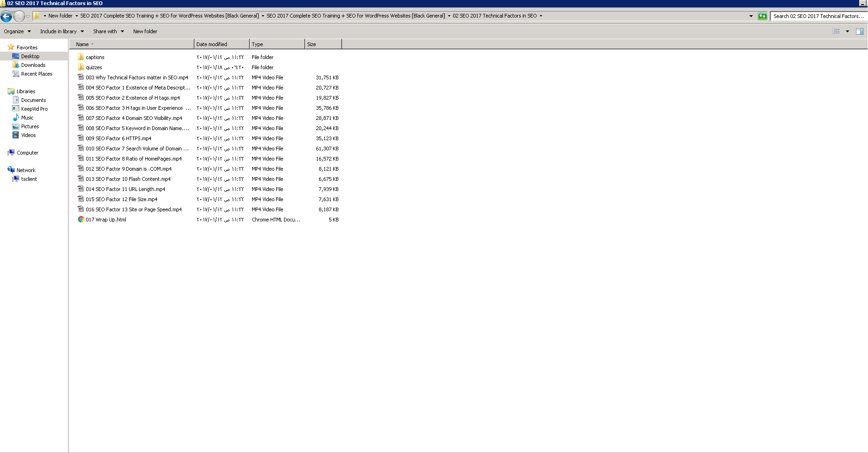Open the Music library icon

[16, 118]
